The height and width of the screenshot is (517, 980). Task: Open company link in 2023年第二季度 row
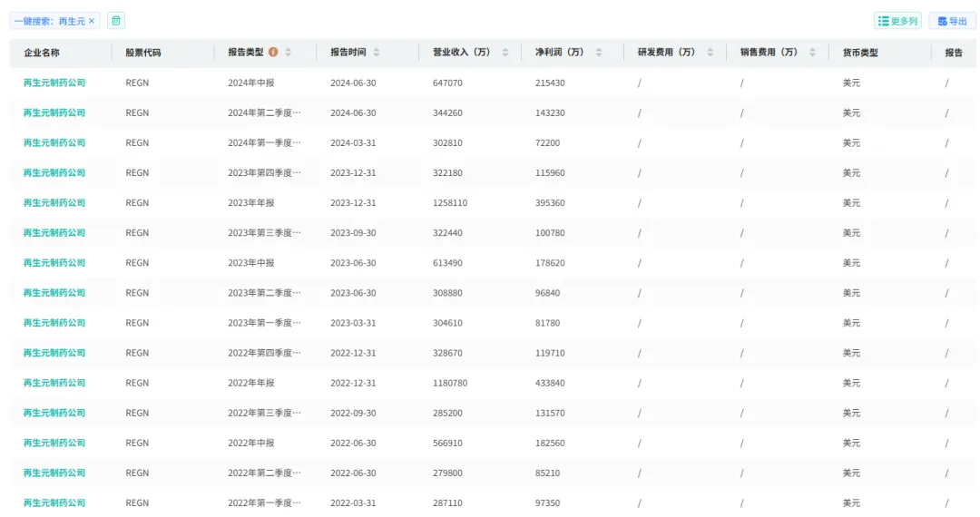pyautogui.click(x=54, y=293)
